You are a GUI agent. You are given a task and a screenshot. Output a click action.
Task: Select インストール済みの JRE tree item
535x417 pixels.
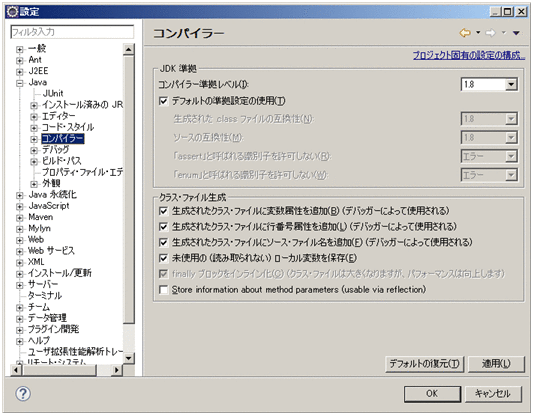pos(82,105)
